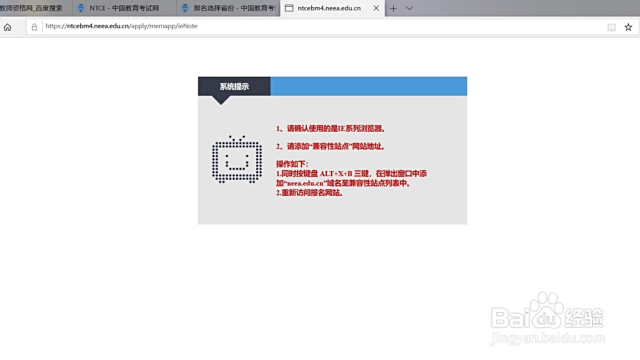Open reading view from address bar
Viewport: 640px width, 360px height.
611,27
